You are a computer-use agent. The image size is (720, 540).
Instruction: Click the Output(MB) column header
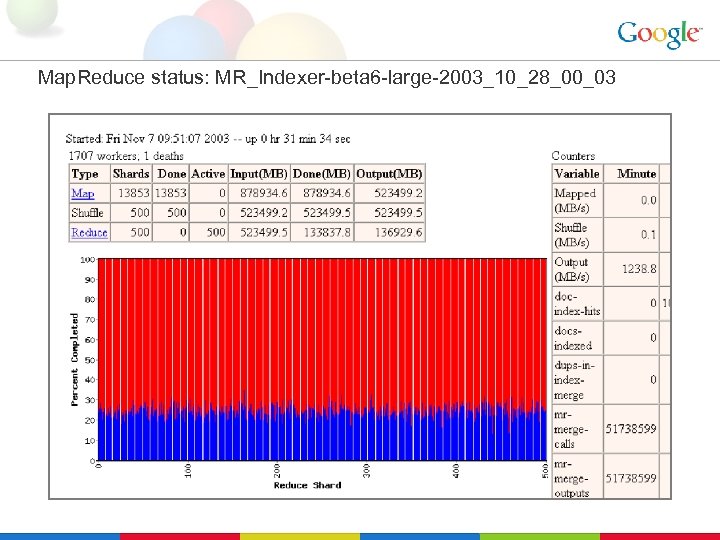(389, 174)
